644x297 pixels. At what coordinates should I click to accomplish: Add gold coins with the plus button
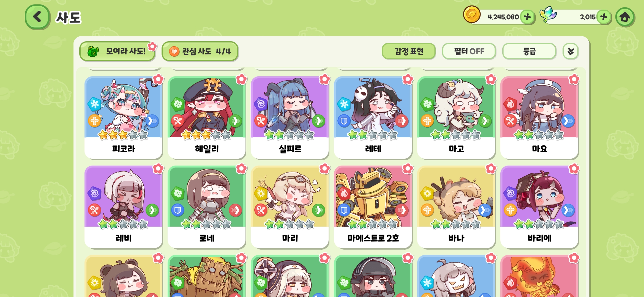tap(527, 17)
